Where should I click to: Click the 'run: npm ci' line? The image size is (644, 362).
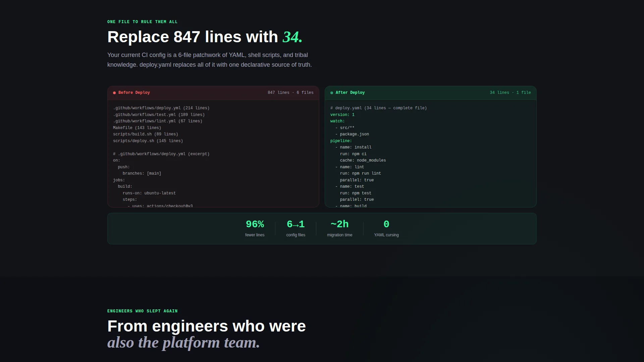point(353,154)
